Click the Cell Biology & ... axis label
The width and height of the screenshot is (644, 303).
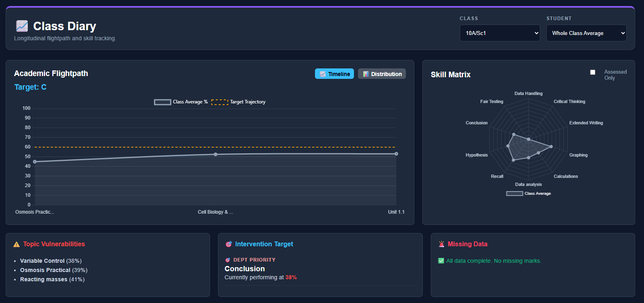click(216, 212)
